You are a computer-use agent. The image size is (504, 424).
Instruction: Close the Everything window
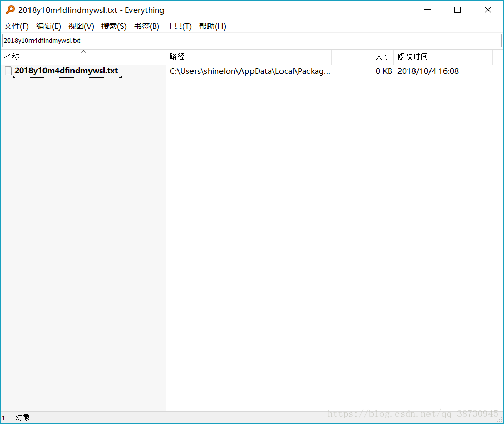click(487, 10)
